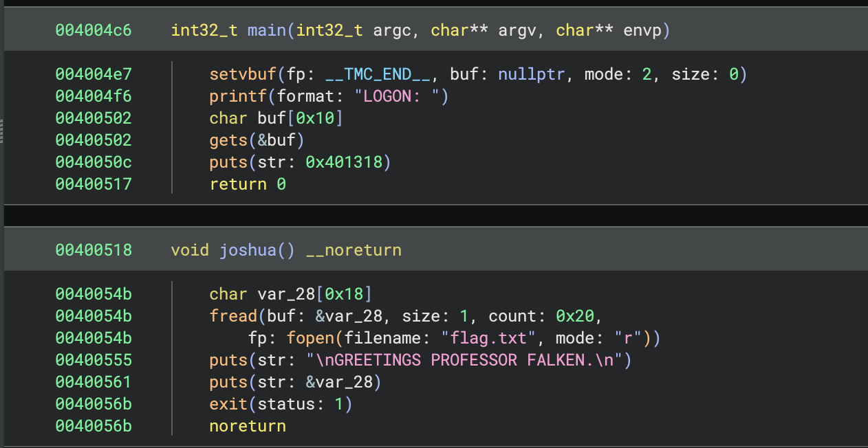
Task: Select address 00400518 of joshua
Action: pos(93,250)
